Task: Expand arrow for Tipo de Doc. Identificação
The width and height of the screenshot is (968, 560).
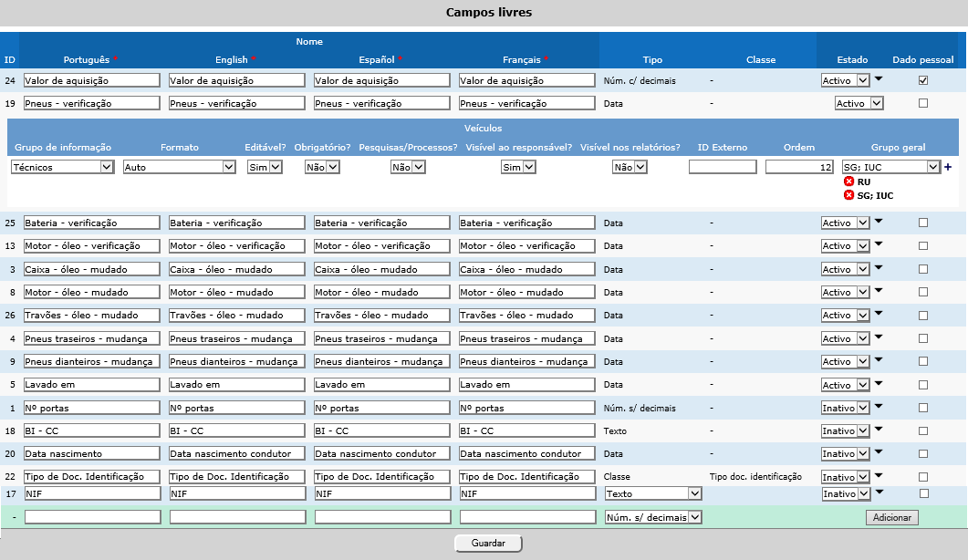Action: (880, 475)
